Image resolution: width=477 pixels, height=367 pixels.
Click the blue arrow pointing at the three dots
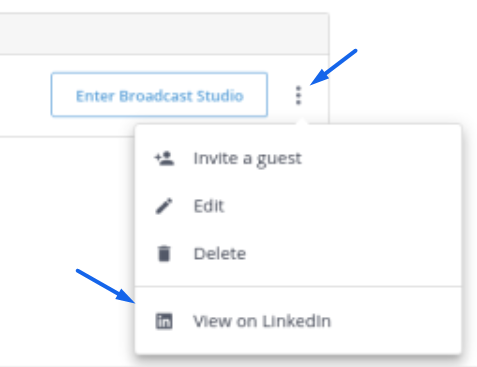(333, 67)
